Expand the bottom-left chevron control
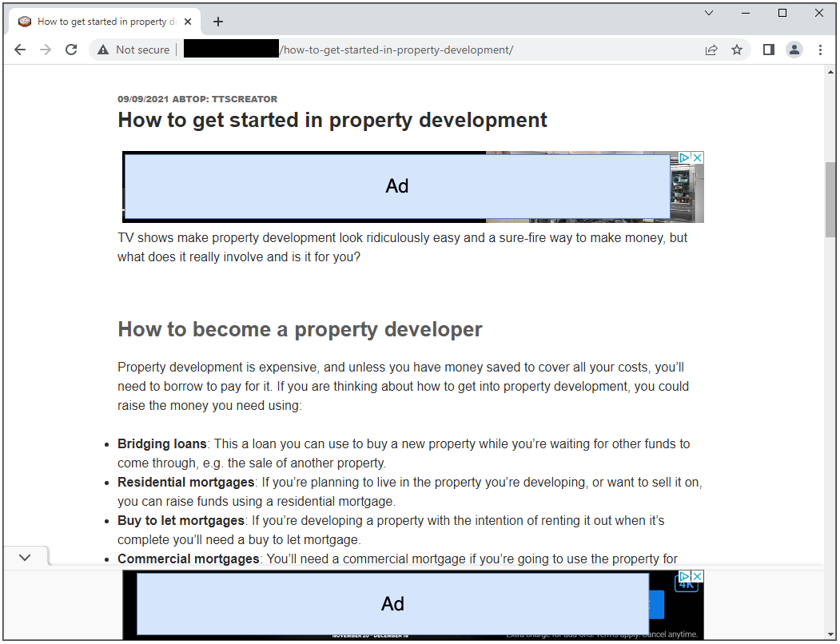The image size is (840, 644). [25, 557]
